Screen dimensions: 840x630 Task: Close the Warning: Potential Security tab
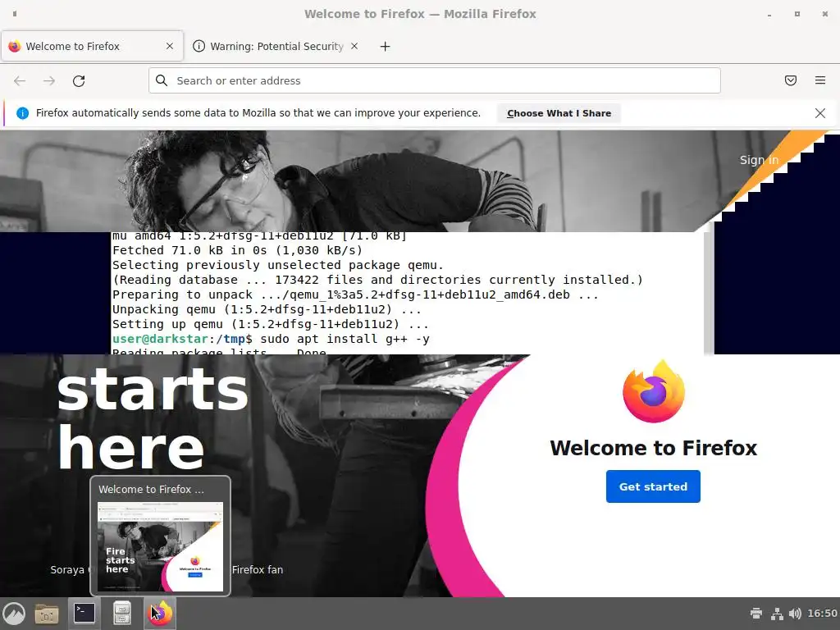click(354, 46)
